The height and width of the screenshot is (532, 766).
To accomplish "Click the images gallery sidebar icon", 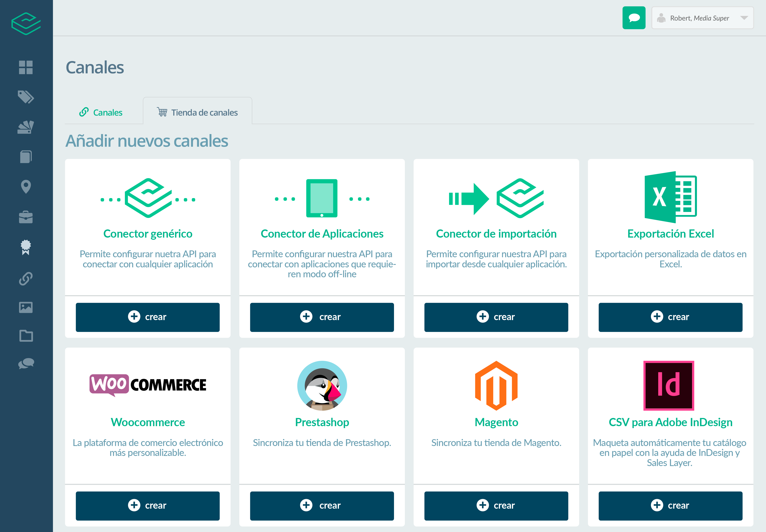I will tap(26, 307).
